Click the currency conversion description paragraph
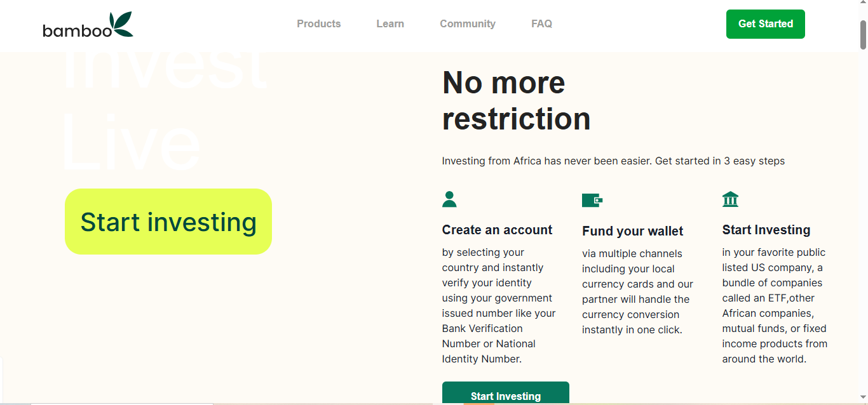Viewport: 868px width, 405px height. click(637, 292)
